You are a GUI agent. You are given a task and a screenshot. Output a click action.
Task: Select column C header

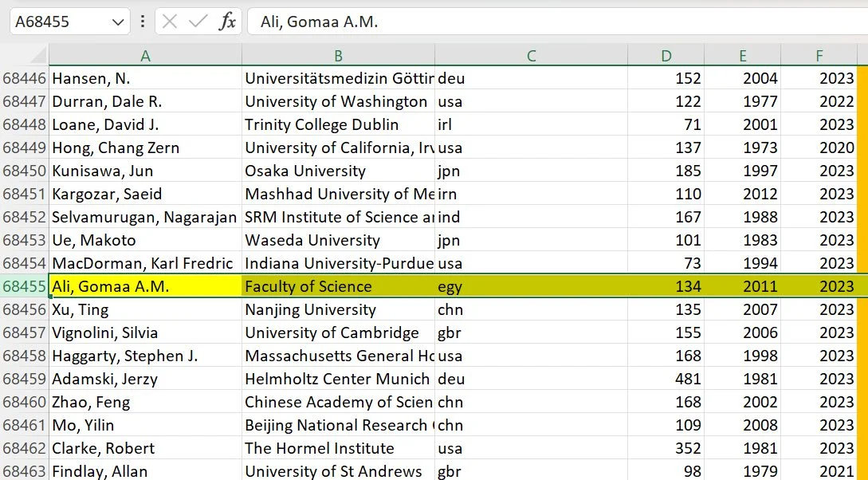(531, 55)
